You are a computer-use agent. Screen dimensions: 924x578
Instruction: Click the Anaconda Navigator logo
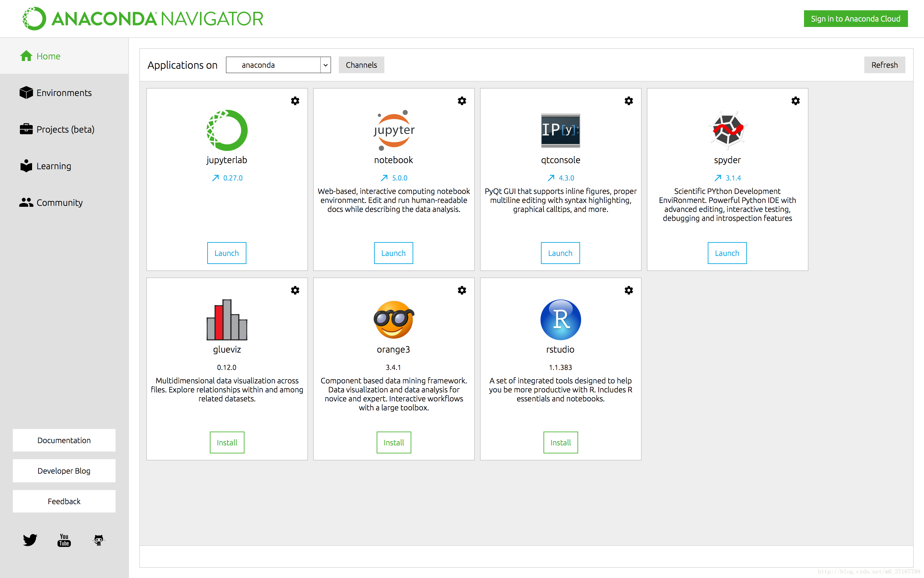(x=143, y=18)
